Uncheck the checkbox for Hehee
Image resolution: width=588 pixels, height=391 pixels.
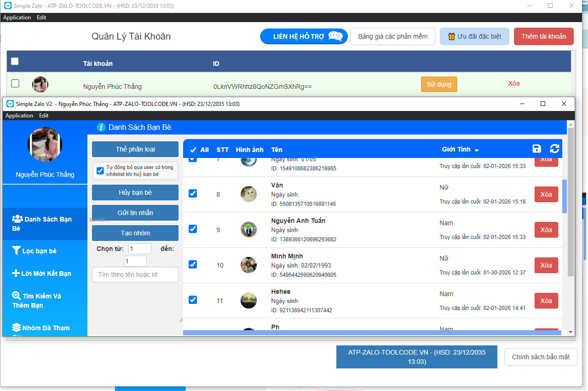(193, 300)
